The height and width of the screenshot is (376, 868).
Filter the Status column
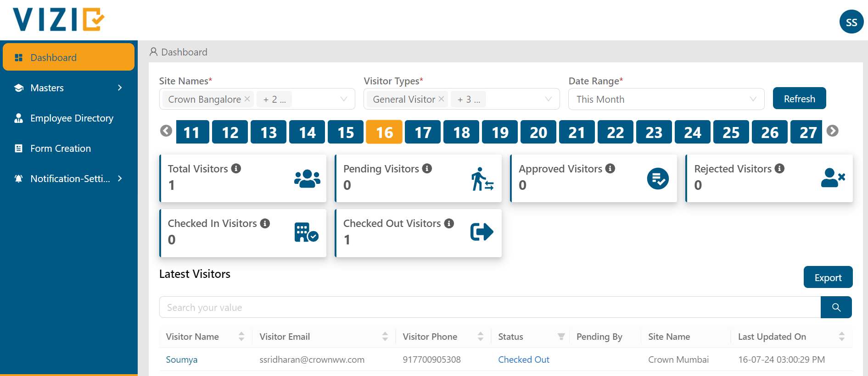(x=561, y=337)
